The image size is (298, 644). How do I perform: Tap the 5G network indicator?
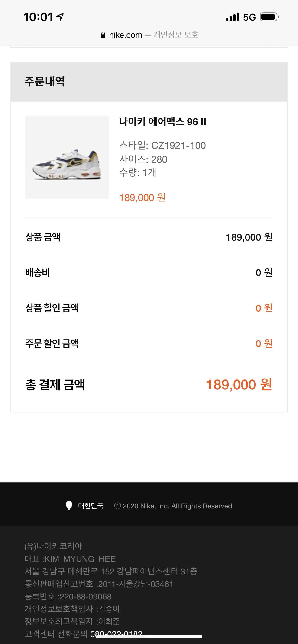click(x=249, y=17)
